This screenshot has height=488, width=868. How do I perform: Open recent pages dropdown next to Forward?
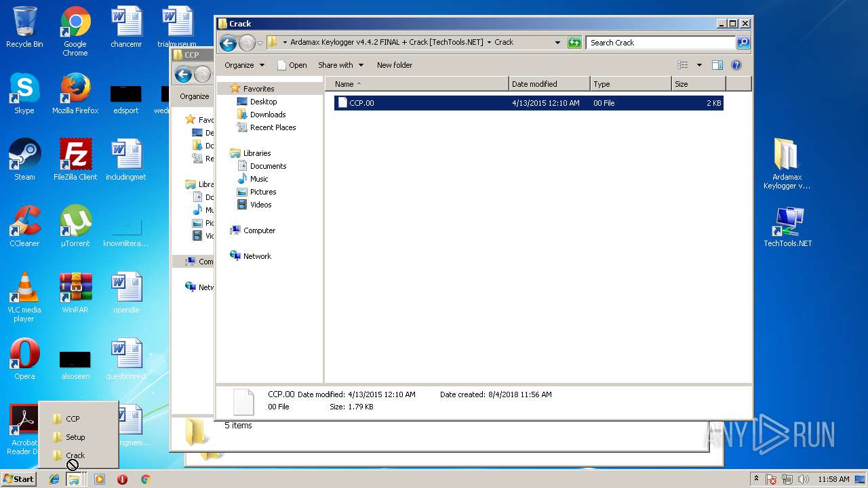260,43
